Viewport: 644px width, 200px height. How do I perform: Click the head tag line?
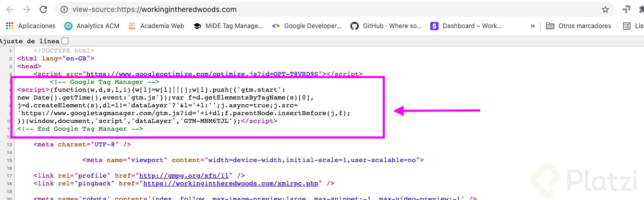[29, 66]
